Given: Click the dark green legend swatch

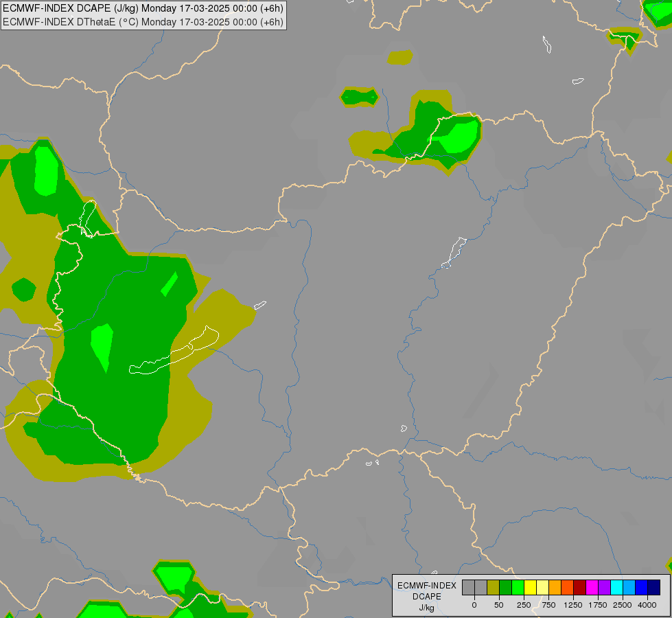Looking at the screenshot, I should pyautogui.click(x=505, y=588).
